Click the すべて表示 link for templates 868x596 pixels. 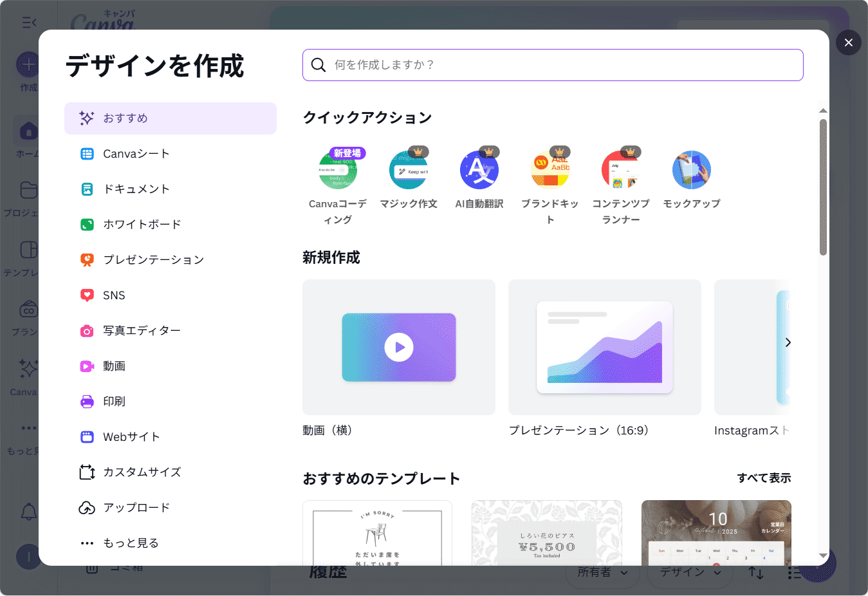tap(764, 478)
